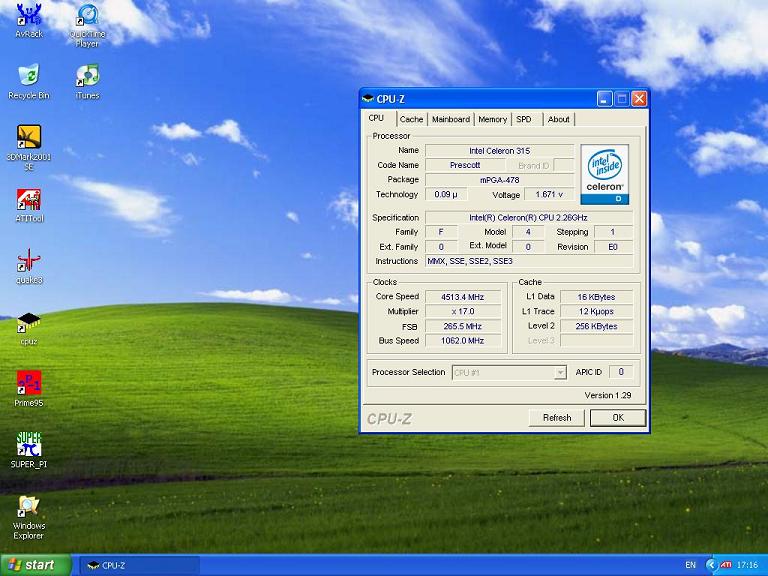Open the Mainboard tab
This screenshot has height=576, width=768.
(451, 119)
